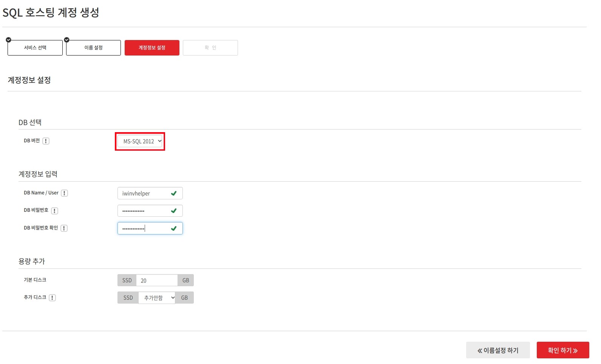Click the info icon next to 추가 디스크
The width and height of the screenshot is (601, 364).
52,298
